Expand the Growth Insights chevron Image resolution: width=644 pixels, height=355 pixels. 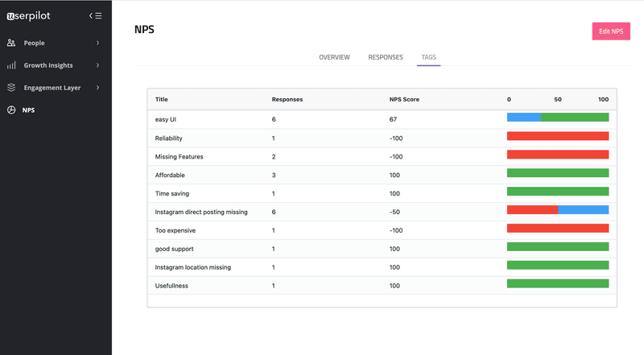coord(97,65)
